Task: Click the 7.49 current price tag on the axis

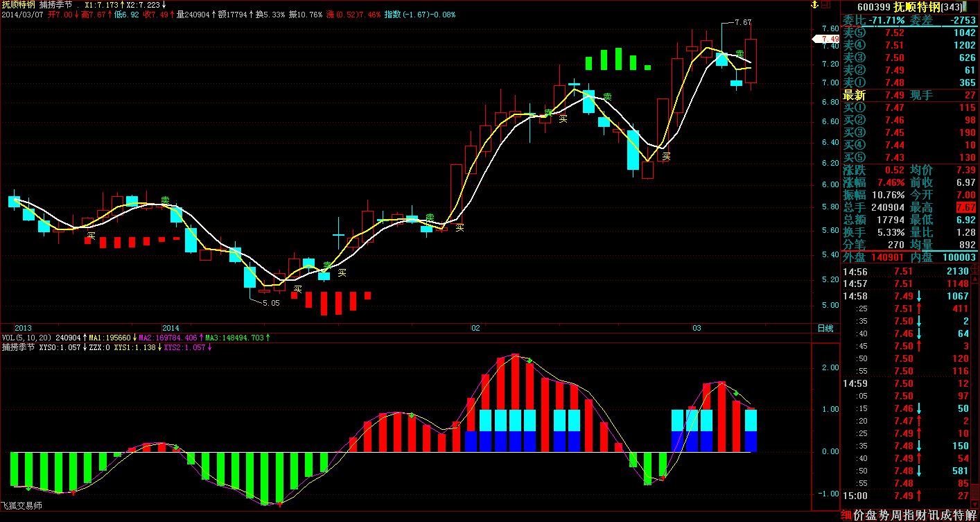Action: [x=825, y=39]
